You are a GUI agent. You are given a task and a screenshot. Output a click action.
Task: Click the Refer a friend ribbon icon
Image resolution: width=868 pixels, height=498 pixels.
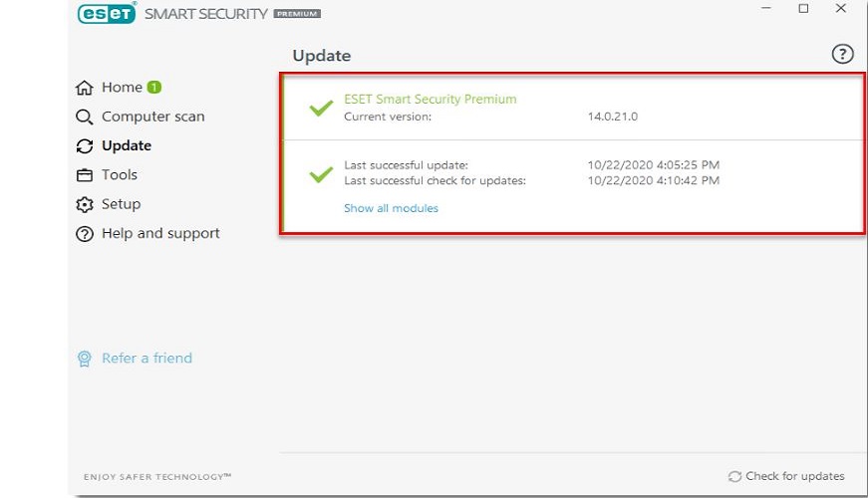pos(85,359)
